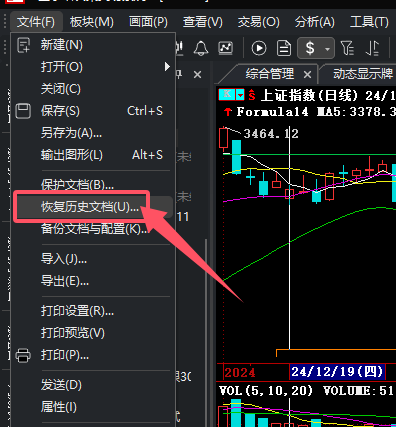Open the 文件(F) menu
The image size is (396, 427).
point(36,22)
